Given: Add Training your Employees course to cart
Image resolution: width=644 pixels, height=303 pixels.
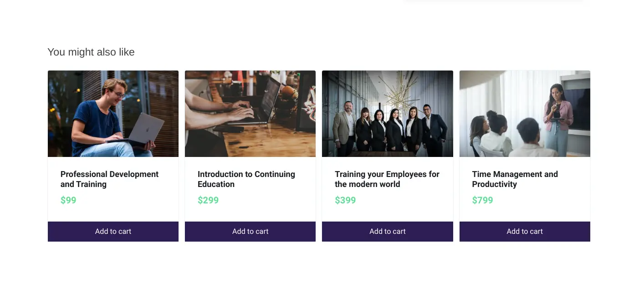Looking at the screenshot, I should point(387,231).
